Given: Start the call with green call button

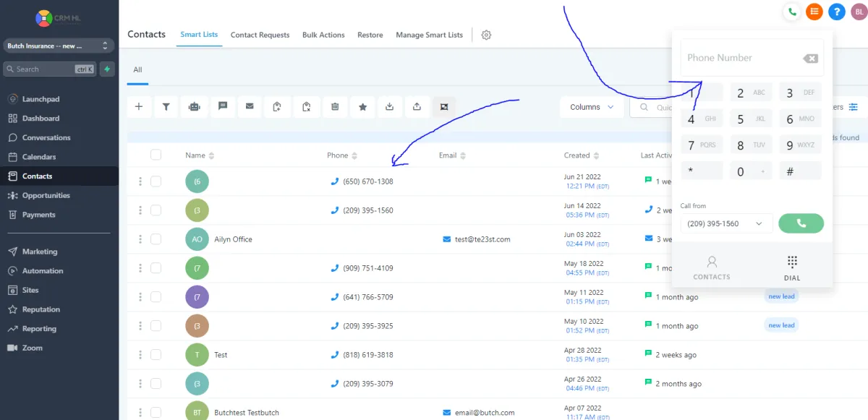Looking at the screenshot, I should coord(801,223).
